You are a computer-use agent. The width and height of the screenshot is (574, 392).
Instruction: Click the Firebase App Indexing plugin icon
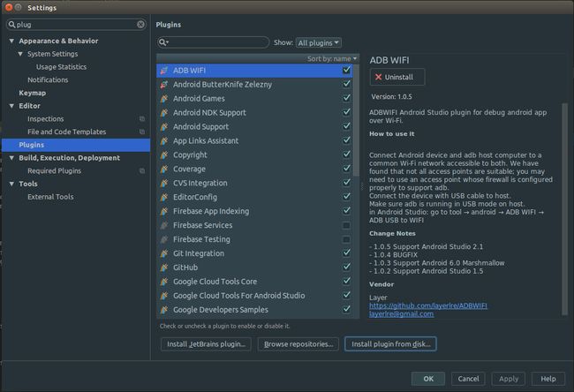(x=164, y=211)
